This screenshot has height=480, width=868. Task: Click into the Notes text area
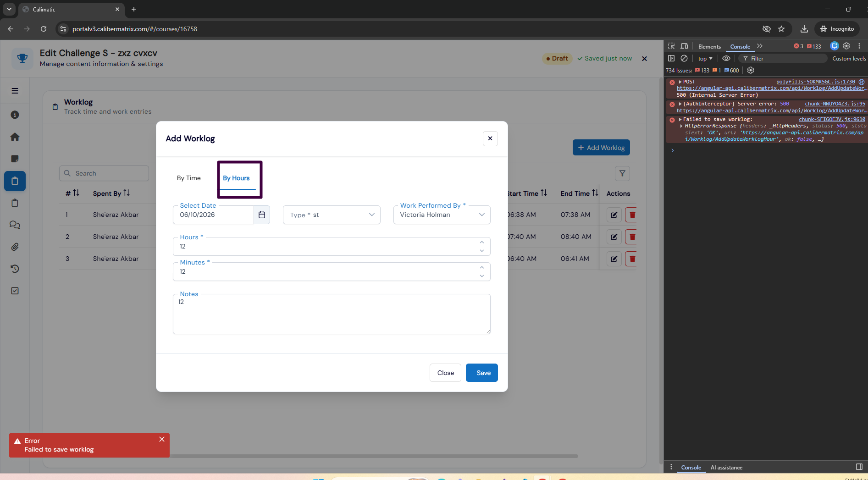pyautogui.click(x=332, y=314)
